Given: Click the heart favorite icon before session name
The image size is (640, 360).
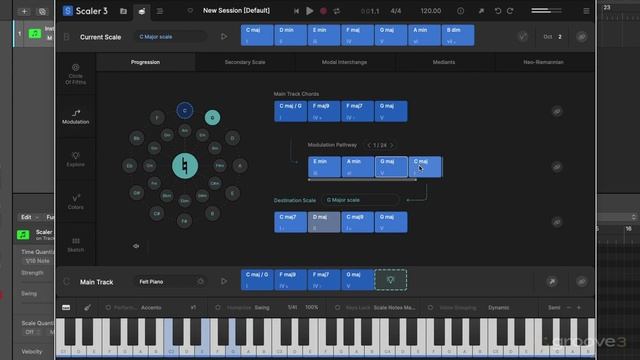Looking at the screenshot, I should (x=190, y=11).
